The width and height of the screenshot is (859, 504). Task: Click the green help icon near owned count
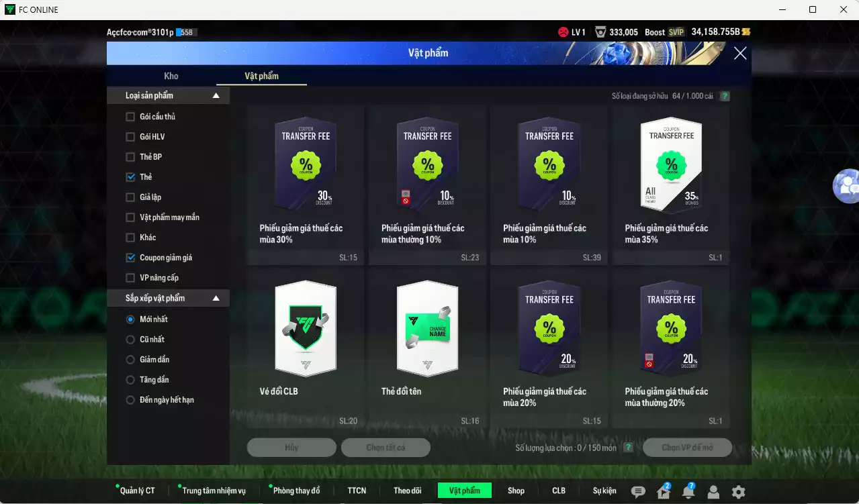[x=725, y=96]
